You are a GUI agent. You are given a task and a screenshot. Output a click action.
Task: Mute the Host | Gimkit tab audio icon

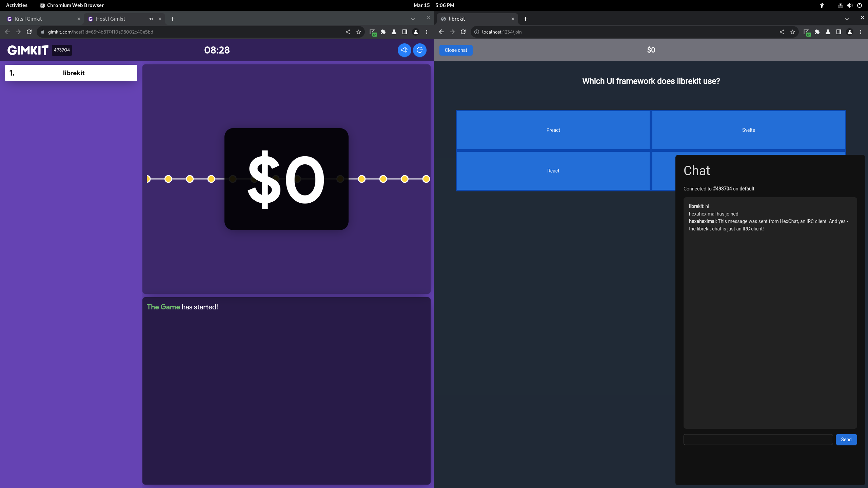(x=151, y=19)
